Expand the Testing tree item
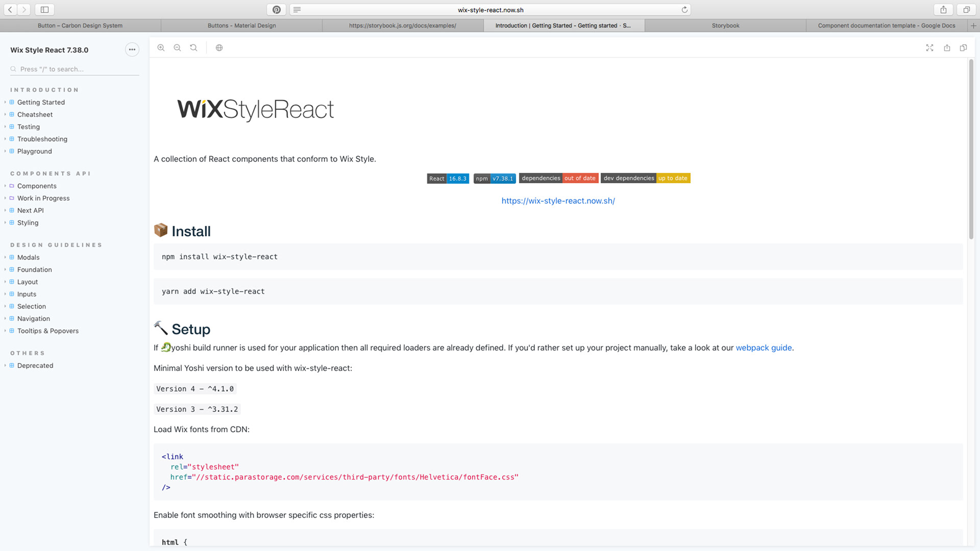Image resolution: width=980 pixels, height=551 pixels. coord(29,127)
